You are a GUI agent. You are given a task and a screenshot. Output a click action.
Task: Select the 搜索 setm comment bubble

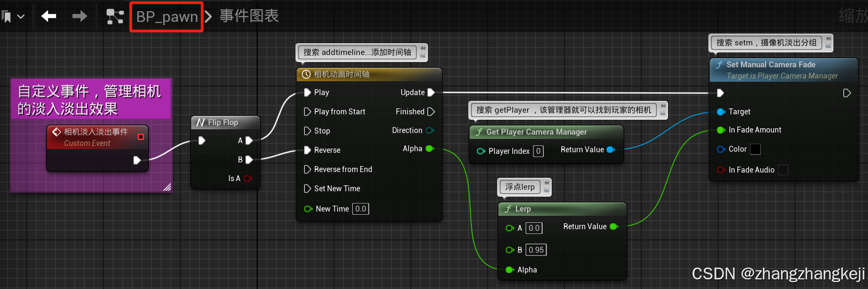(766, 43)
